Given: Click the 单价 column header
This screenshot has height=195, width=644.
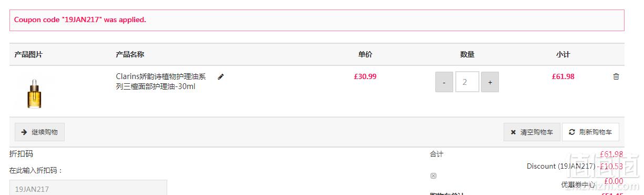Looking at the screenshot, I should (365, 54).
